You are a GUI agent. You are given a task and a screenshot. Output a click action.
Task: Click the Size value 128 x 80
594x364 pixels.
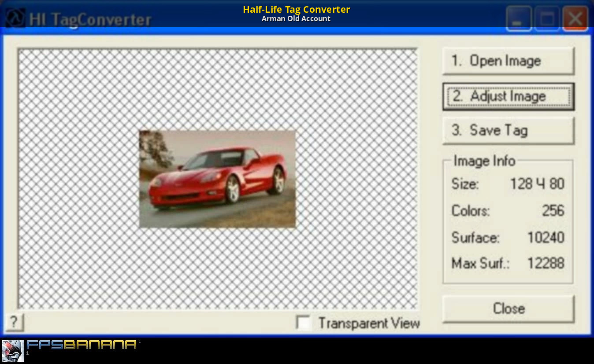[537, 184]
